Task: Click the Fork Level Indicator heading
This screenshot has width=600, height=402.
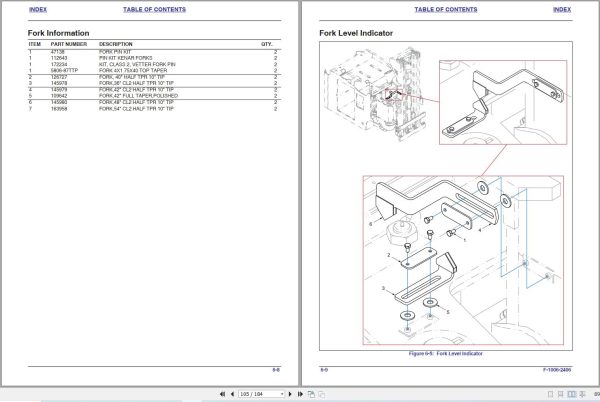Action: (356, 33)
